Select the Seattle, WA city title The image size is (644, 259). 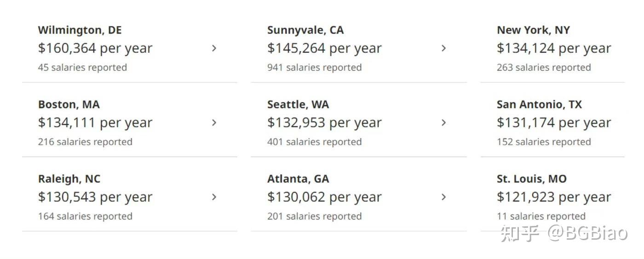click(298, 105)
